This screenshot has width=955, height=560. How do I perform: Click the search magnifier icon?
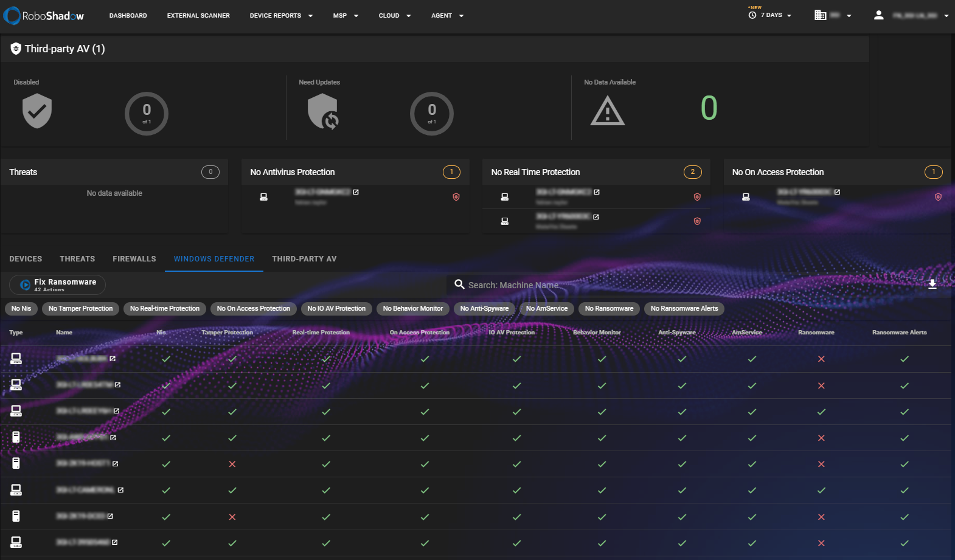[x=459, y=285]
